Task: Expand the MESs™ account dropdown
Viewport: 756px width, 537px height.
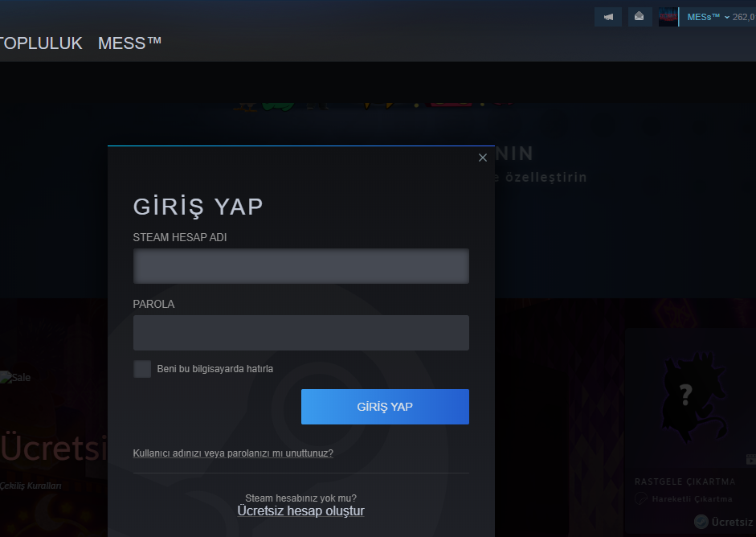Action: tap(708, 17)
